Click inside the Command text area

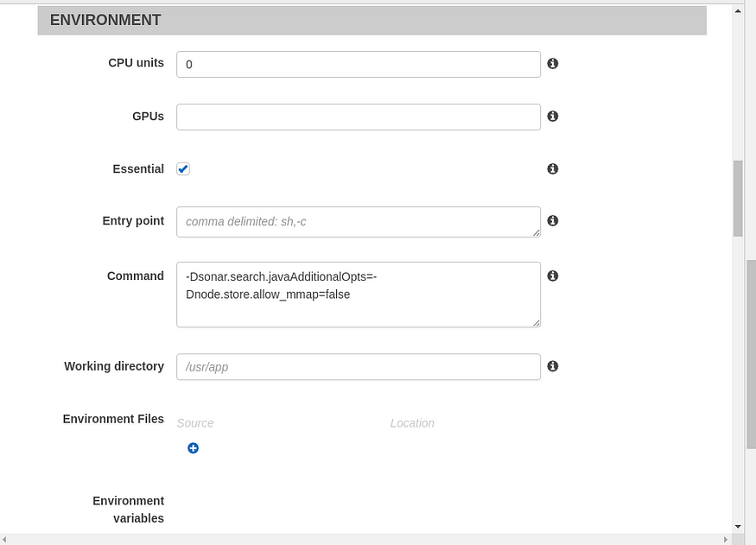pyautogui.click(x=359, y=295)
